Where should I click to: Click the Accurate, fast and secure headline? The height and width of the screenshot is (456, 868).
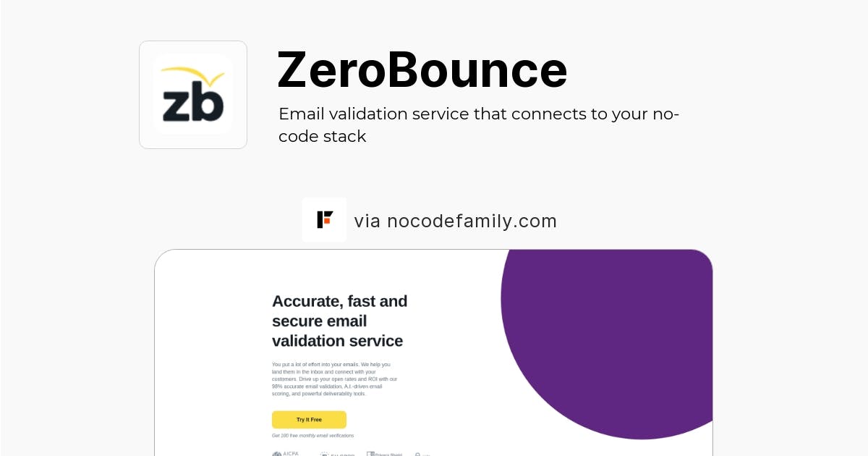click(339, 321)
